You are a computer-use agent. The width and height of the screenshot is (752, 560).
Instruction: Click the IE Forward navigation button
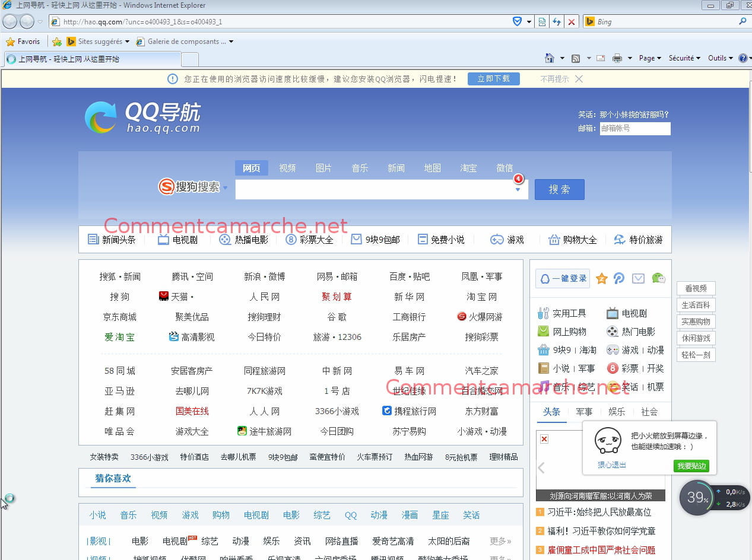click(x=27, y=22)
